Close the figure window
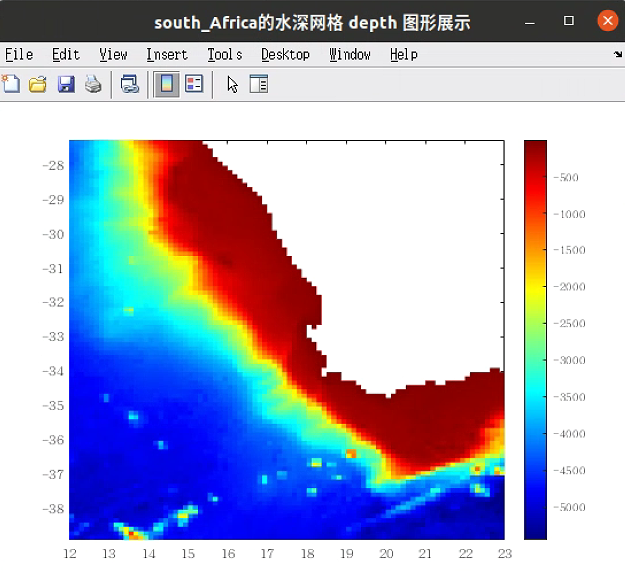625x587 pixels. pyautogui.click(x=607, y=20)
